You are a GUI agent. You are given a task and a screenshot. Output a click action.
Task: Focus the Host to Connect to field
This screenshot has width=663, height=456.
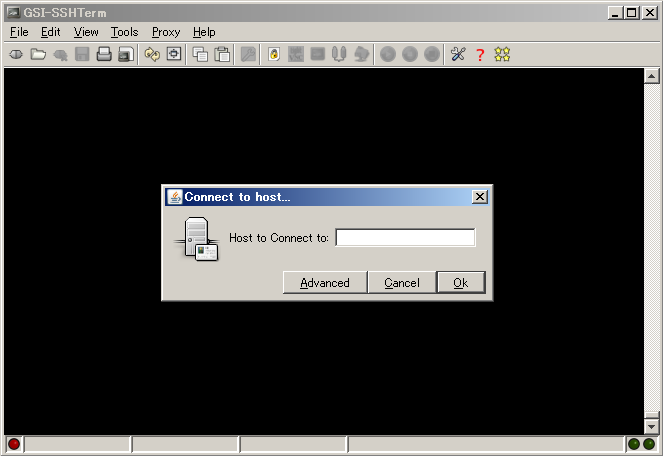point(405,238)
